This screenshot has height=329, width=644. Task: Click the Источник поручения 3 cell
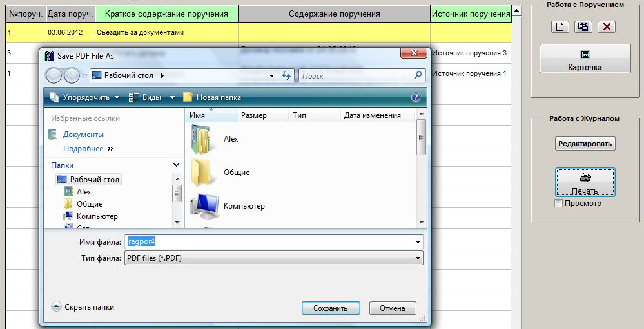(x=471, y=53)
